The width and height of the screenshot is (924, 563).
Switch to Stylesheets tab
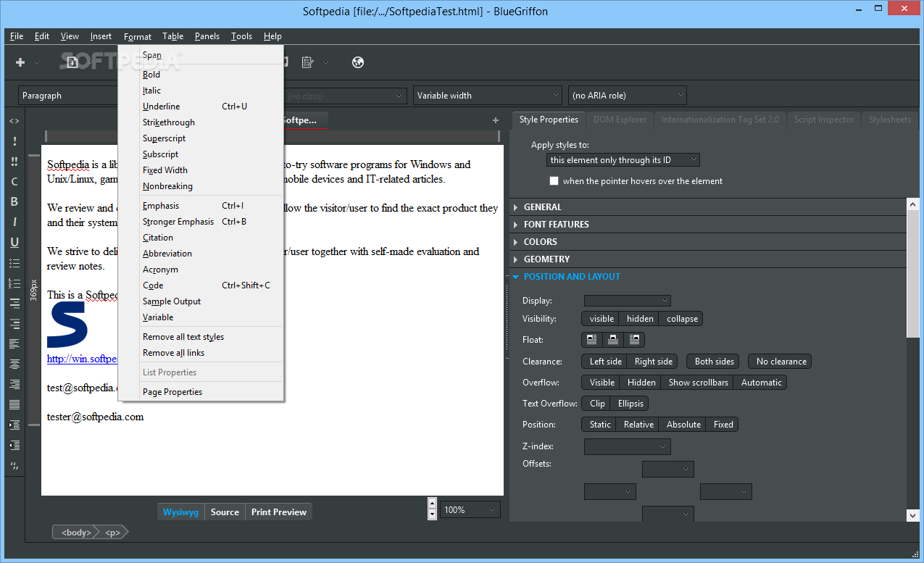pos(890,120)
